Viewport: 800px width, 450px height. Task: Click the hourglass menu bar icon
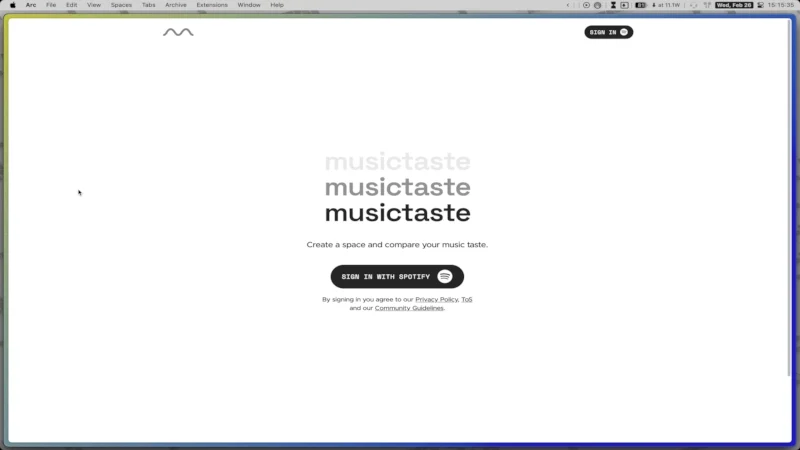tap(613, 5)
